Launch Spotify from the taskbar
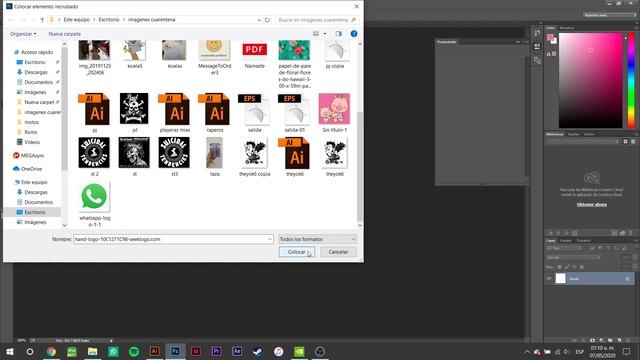Screen dimensions: 640x360 [x=133, y=351]
